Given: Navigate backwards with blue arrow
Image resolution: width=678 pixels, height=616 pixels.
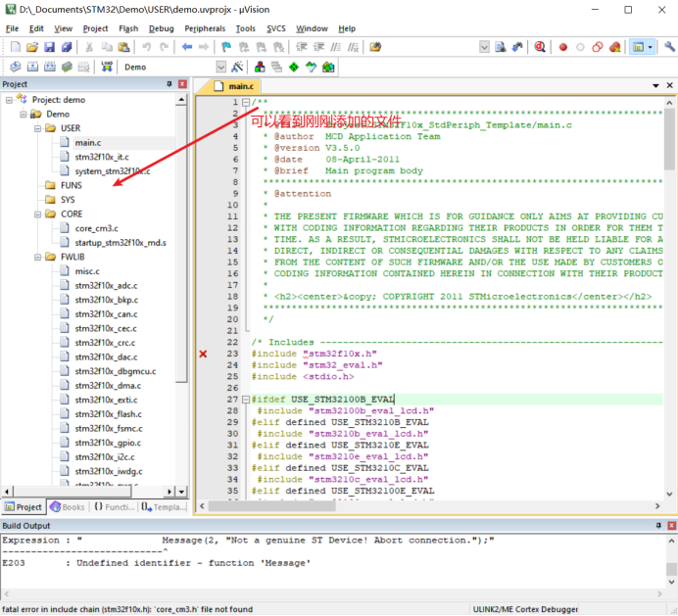Looking at the screenshot, I should point(187,47).
